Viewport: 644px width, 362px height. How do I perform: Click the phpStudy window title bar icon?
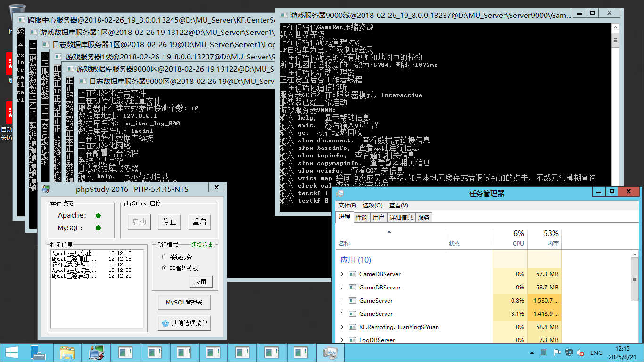(46, 189)
